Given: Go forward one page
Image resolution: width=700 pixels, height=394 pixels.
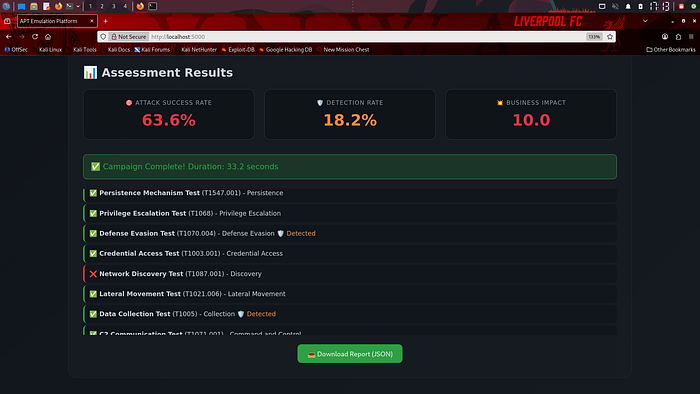Looking at the screenshot, I should pyautogui.click(x=21, y=37).
